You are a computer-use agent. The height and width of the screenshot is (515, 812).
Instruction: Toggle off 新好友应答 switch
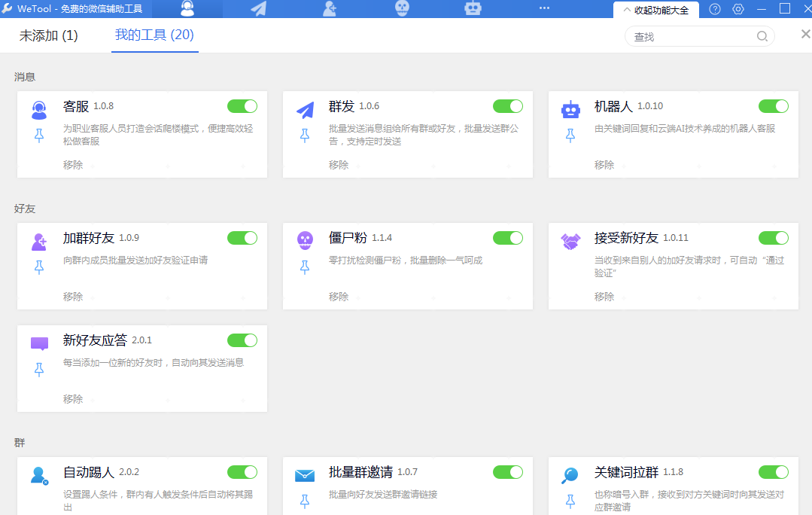click(242, 340)
